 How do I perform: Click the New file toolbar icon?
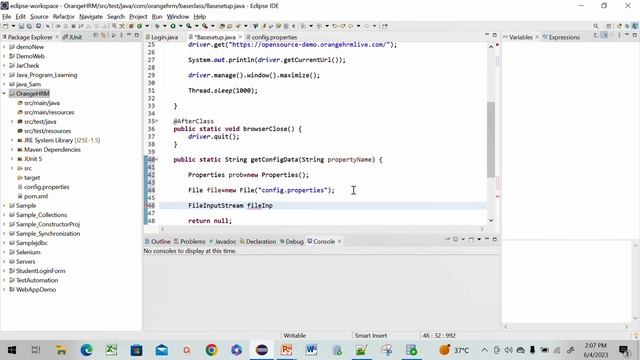pos(5,26)
